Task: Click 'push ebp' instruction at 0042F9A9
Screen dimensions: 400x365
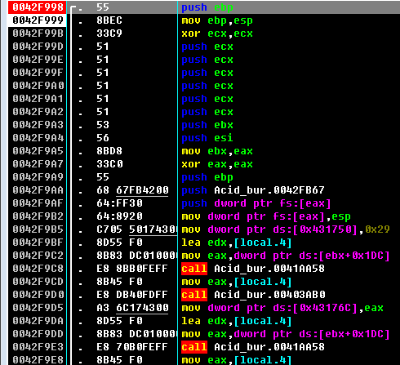Action: click(x=207, y=177)
